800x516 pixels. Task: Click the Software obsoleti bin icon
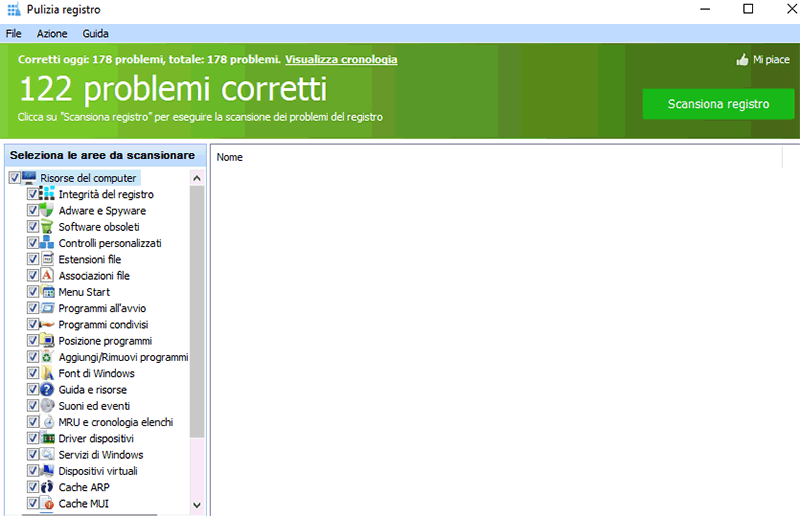pos(47,227)
